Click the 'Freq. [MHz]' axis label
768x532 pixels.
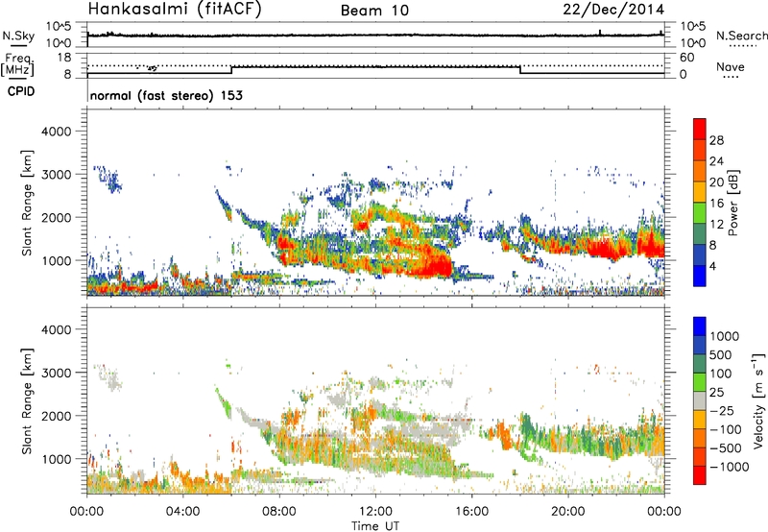click(x=17, y=64)
